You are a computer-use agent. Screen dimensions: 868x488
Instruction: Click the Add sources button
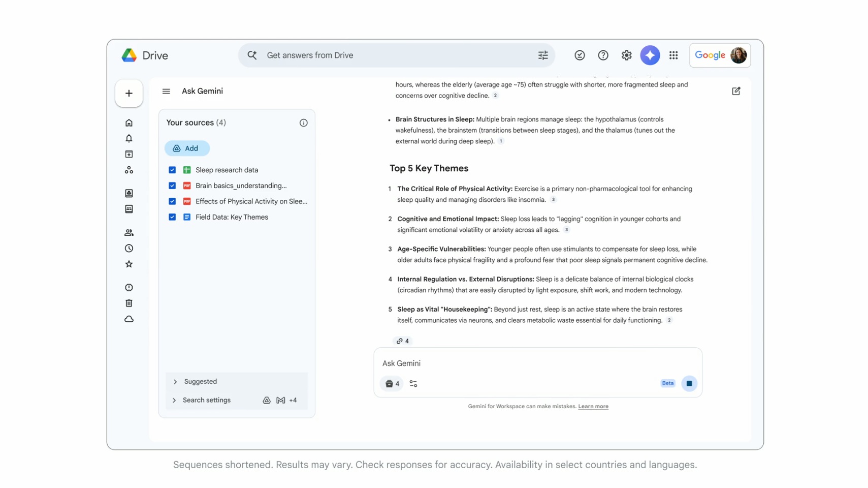[x=186, y=148]
